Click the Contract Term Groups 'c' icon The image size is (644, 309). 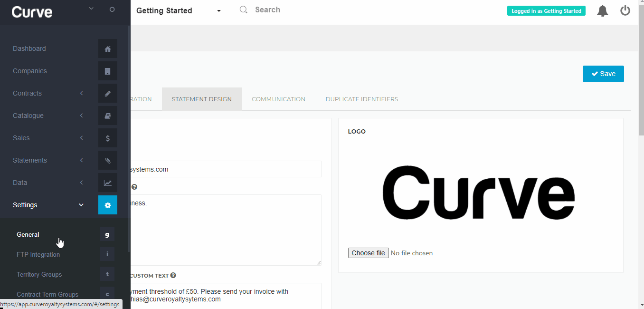tap(107, 294)
